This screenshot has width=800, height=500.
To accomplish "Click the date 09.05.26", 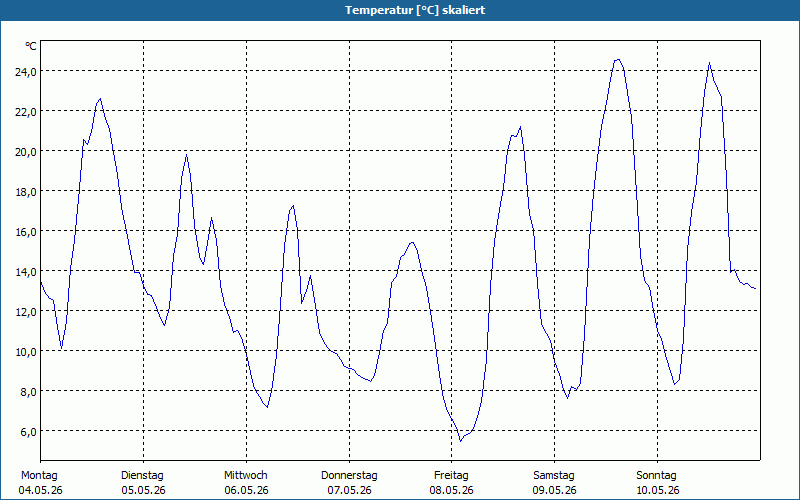I will click(x=555, y=490).
